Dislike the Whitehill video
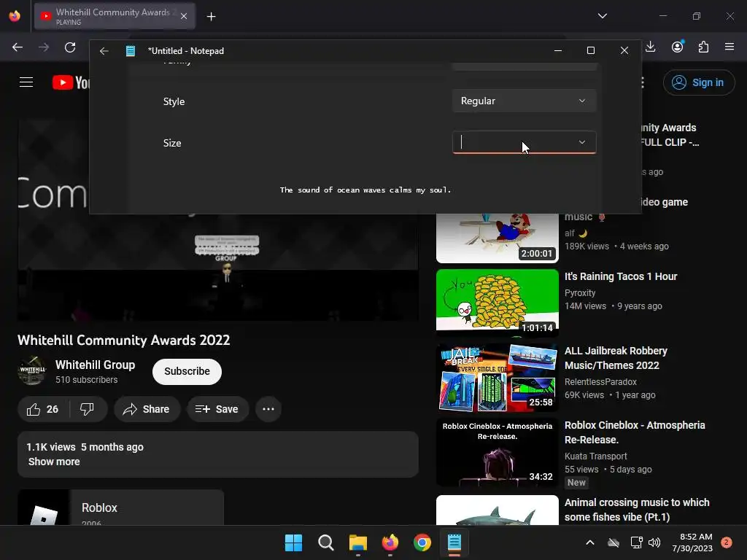 coord(88,409)
